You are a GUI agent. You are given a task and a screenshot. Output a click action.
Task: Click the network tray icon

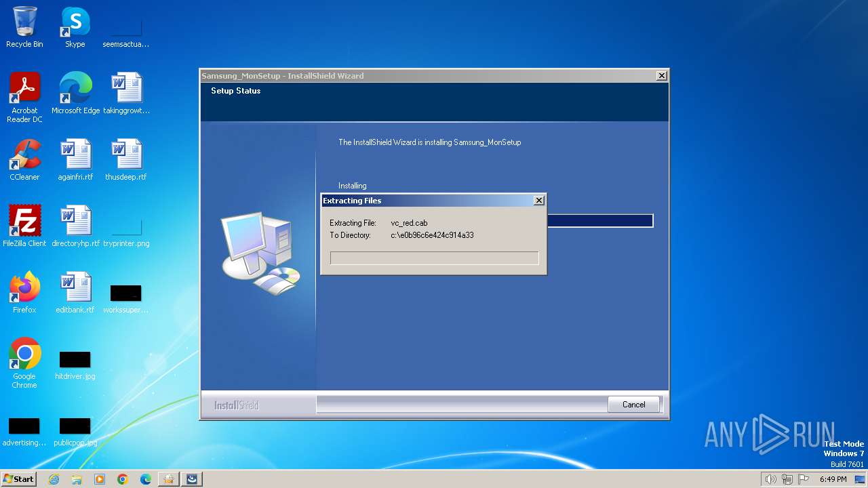787,479
